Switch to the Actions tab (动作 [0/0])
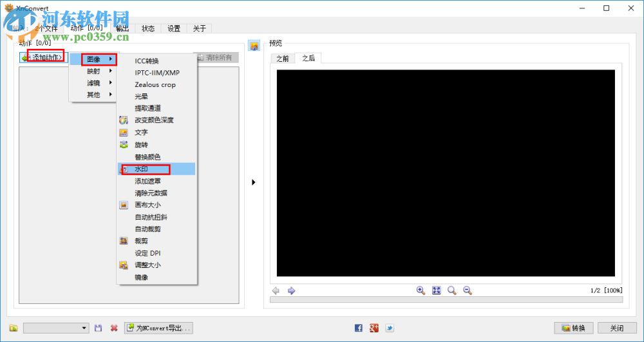644x342 pixels. [87, 28]
